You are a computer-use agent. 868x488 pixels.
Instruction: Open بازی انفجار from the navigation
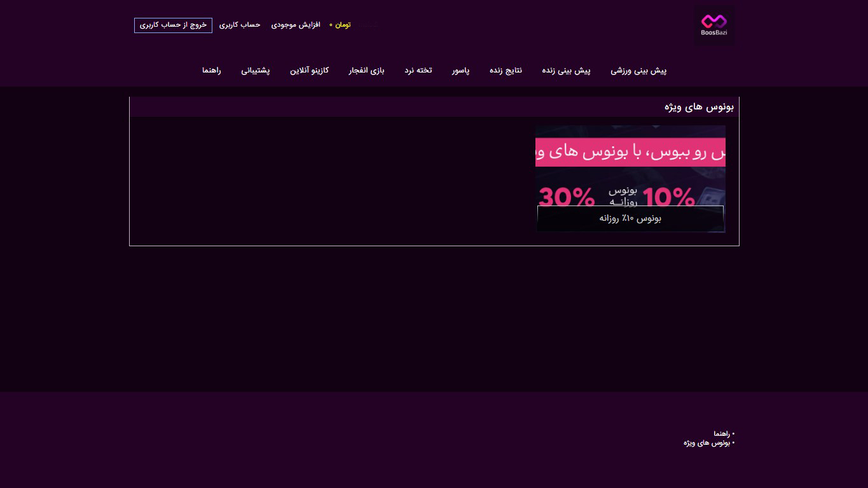tap(366, 71)
